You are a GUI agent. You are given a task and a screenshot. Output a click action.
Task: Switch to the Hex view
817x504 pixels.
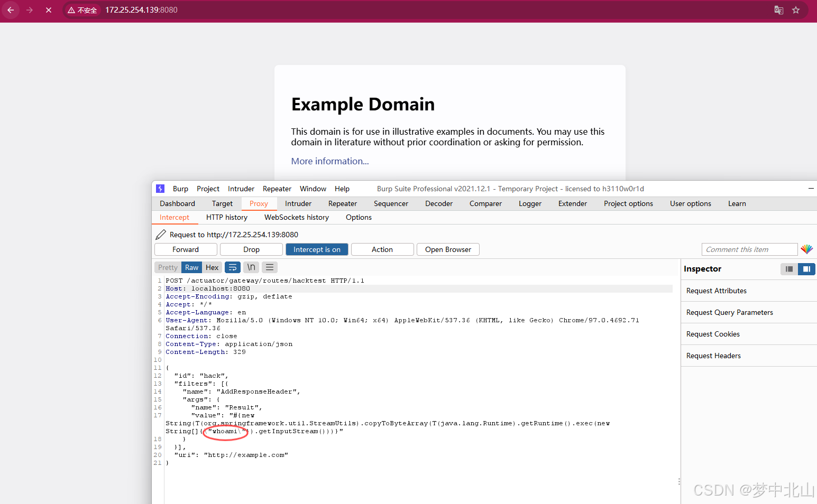(x=212, y=267)
